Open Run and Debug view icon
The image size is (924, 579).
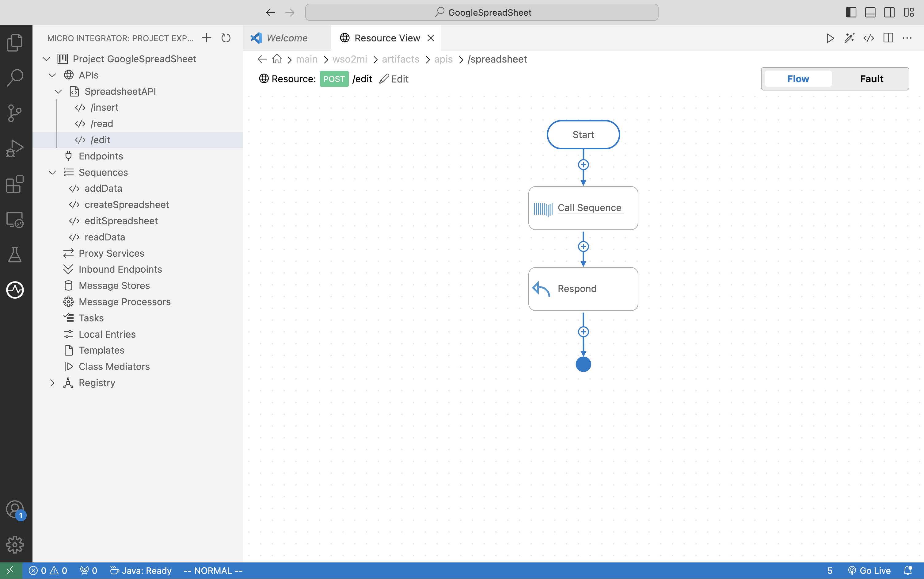[15, 148]
